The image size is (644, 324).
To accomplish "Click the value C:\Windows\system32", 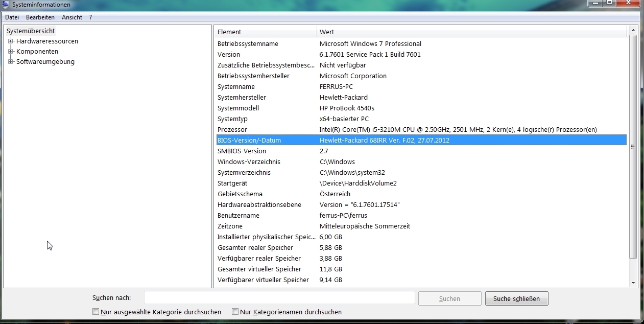I will [352, 173].
